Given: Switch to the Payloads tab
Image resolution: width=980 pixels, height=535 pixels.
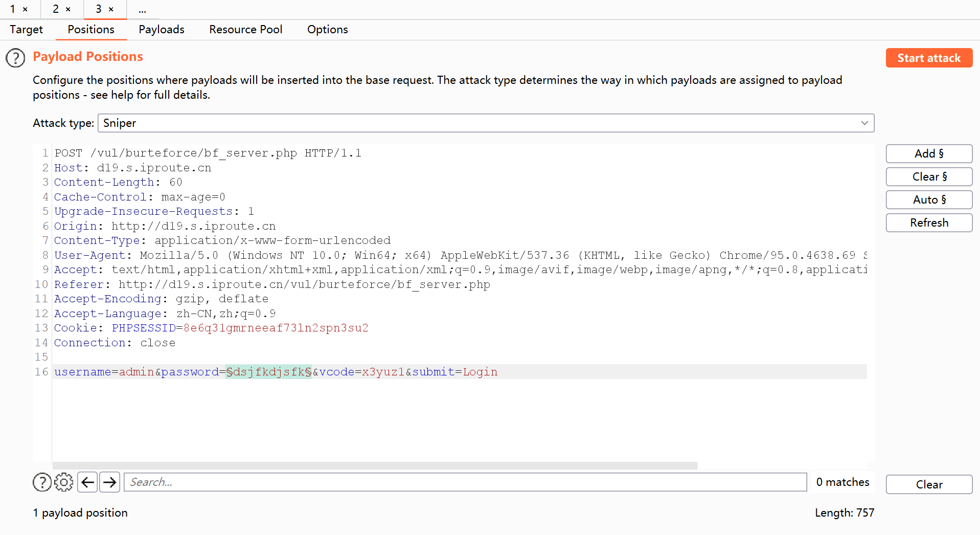Looking at the screenshot, I should pos(162,30).
